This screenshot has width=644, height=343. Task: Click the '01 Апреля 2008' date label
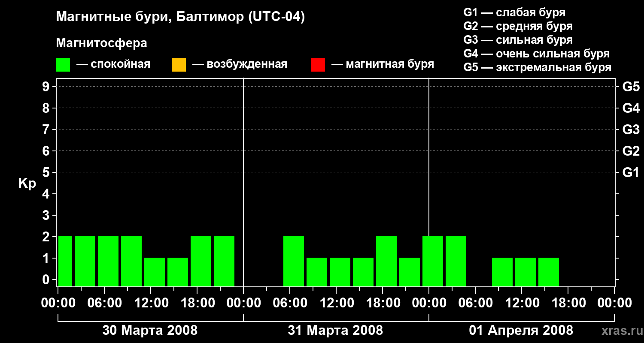(x=521, y=330)
